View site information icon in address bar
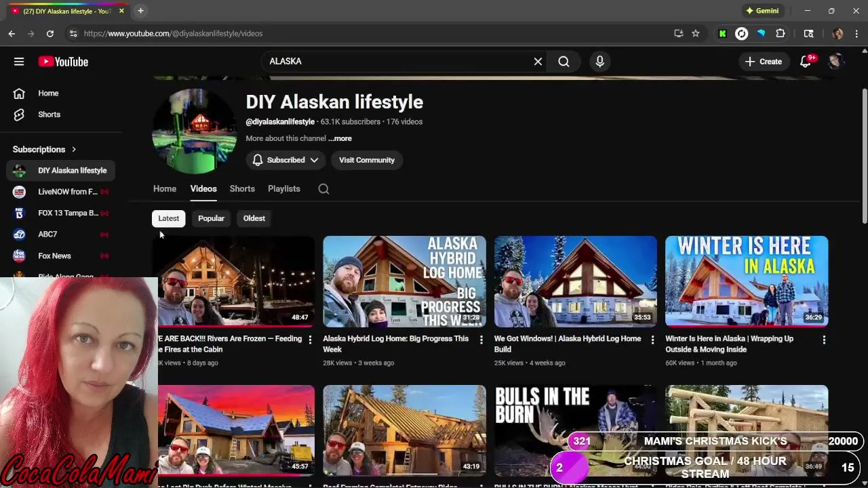 click(x=73, y=33)
